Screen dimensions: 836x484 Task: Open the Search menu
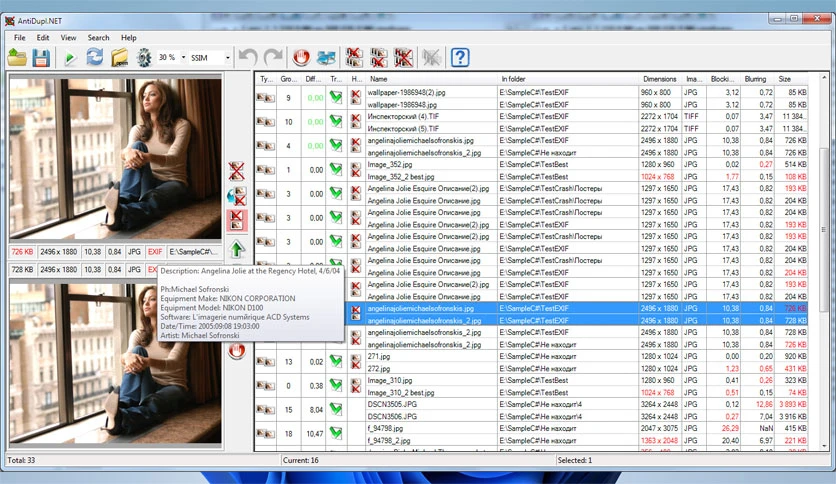[98, 38]
